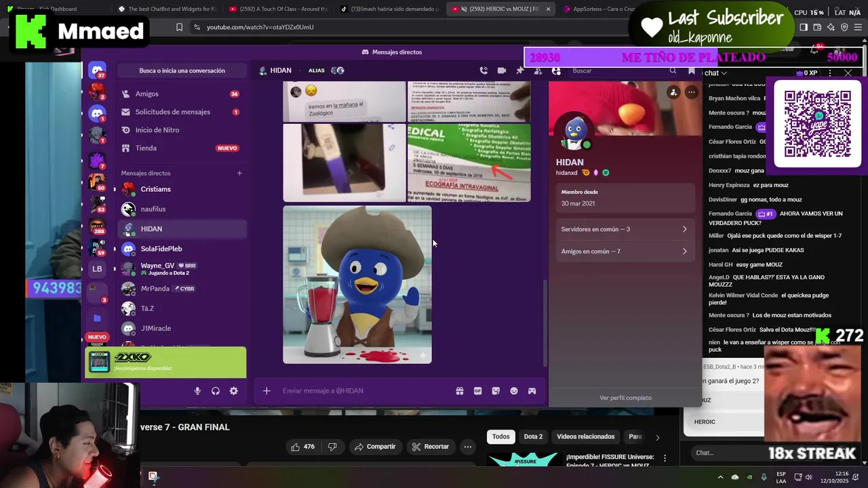Open the SolaFidePleb direct message
Image resolution: width=868 pixels, height=488 pixels.
(182, 249)
